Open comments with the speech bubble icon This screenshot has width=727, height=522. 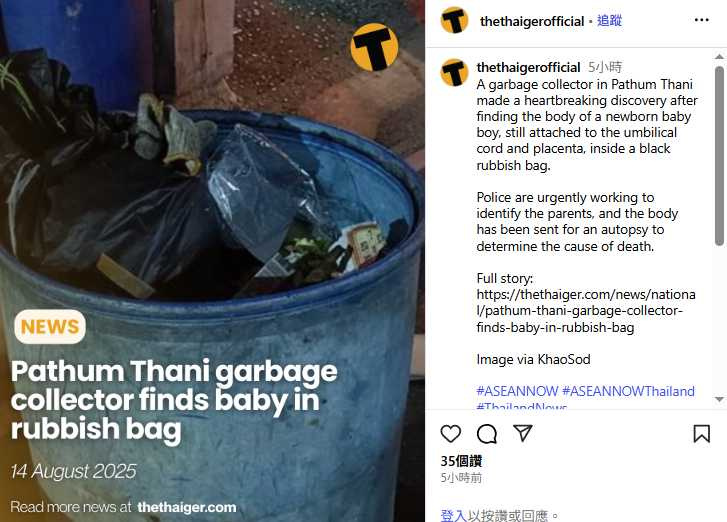pyautogui.click(x=487, y=434)
